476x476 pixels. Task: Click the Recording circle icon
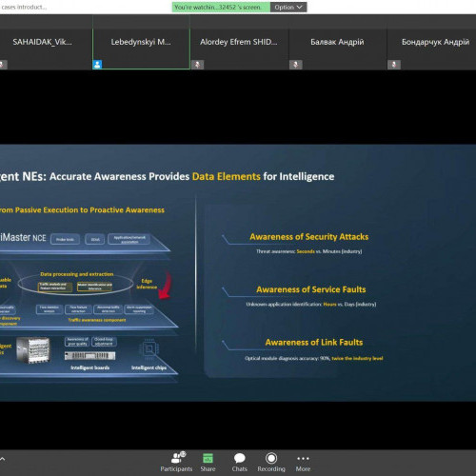(x=271, y=458)
